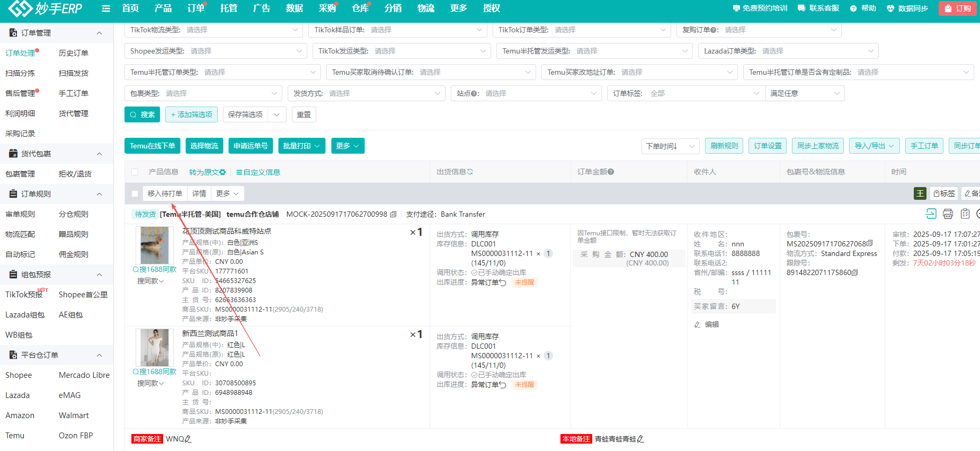Click 搜1688同款 under the goose product
980x451 pixels.
(155, 269)
